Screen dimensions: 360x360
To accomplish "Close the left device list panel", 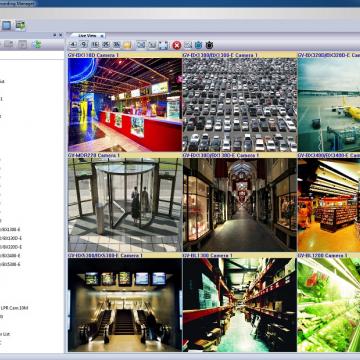I will pos(60,35).
